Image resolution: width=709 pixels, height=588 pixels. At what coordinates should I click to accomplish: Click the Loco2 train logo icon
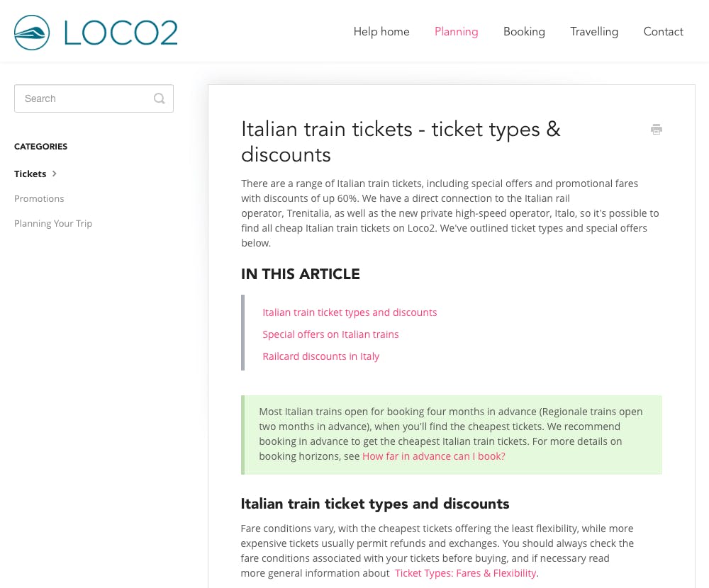pos(32,33)
